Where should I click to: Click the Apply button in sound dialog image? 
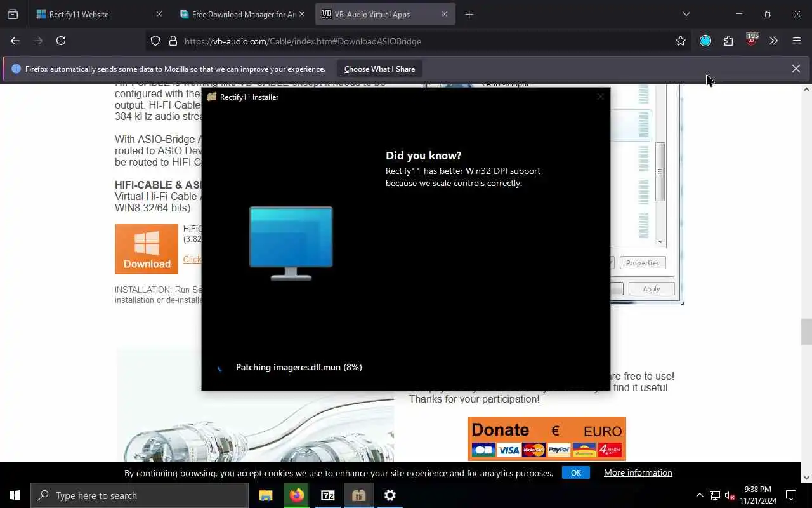point(652,289)
